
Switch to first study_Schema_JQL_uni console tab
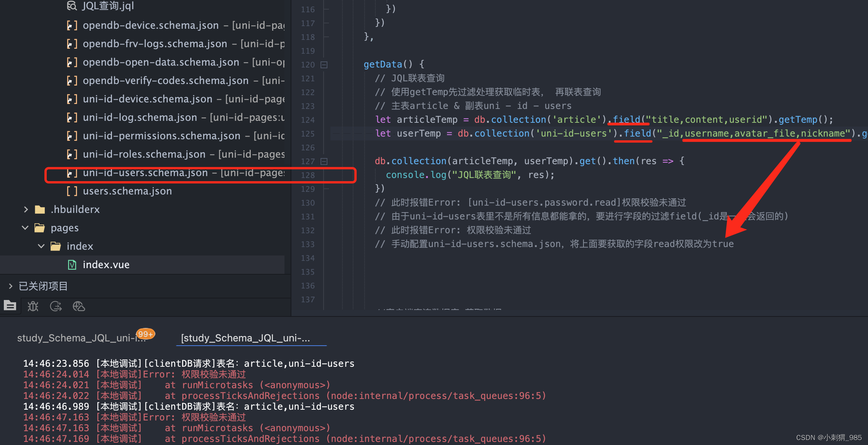pyautogui.click(x=82, y=338)
